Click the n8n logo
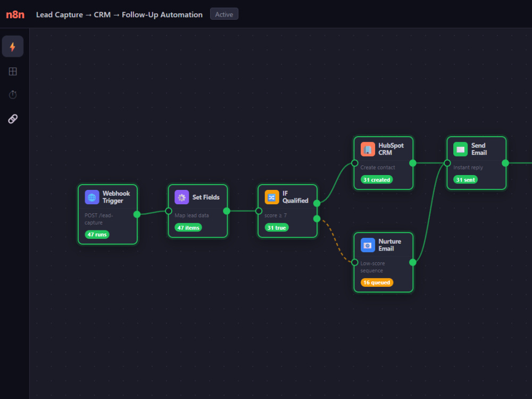This screenshot has width=532, height=399. coord(15,14)
